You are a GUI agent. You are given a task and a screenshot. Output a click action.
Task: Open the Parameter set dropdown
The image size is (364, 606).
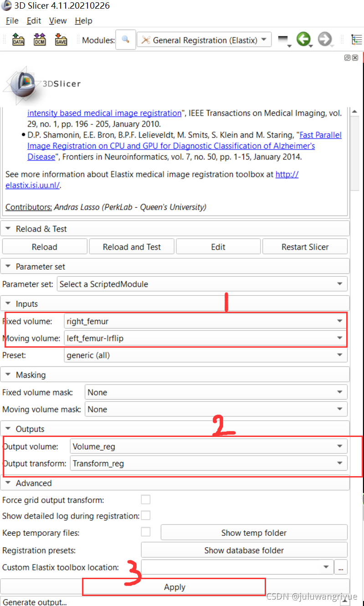coord(202,284)
